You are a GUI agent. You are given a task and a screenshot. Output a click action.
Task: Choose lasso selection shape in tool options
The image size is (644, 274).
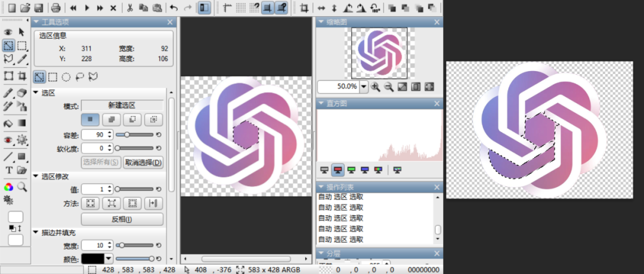coord(80,76)
